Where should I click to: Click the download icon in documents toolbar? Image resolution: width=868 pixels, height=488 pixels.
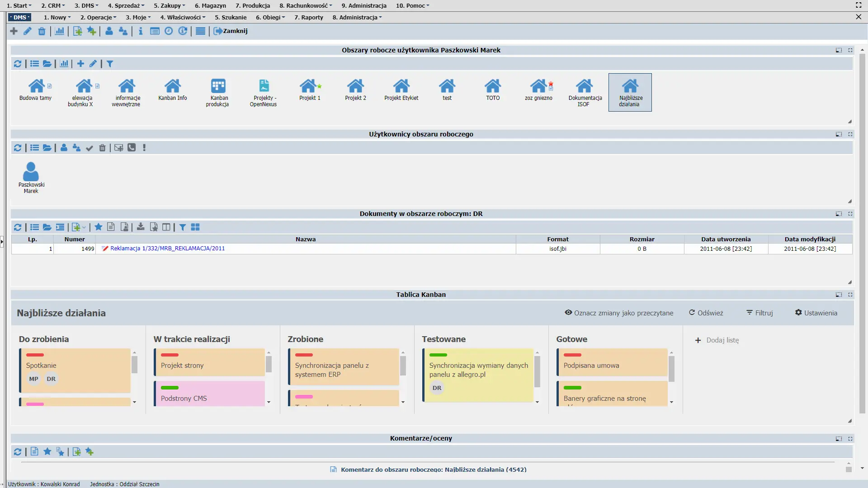coord(141,227)
